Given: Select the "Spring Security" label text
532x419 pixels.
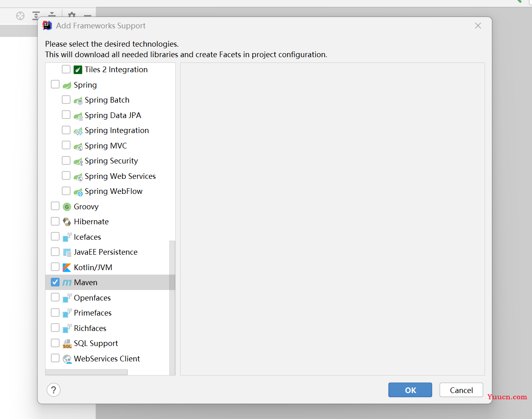Looking at the screenshot, I should [x=111, y=161].
